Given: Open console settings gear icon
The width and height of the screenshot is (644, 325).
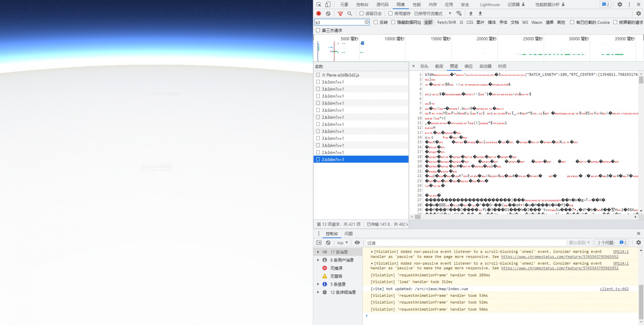Looking at the screenshot, I should click(x=639, y=243).
